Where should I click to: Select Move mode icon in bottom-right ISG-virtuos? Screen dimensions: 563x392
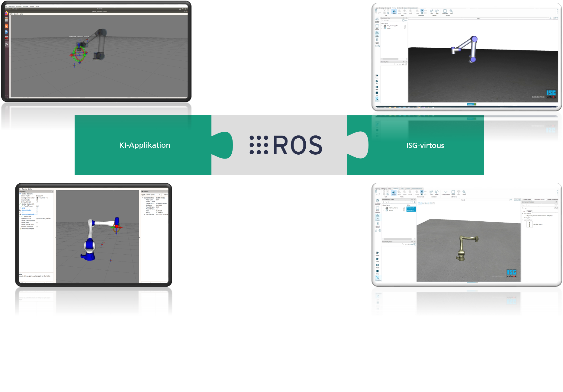(x=399, y=193)
